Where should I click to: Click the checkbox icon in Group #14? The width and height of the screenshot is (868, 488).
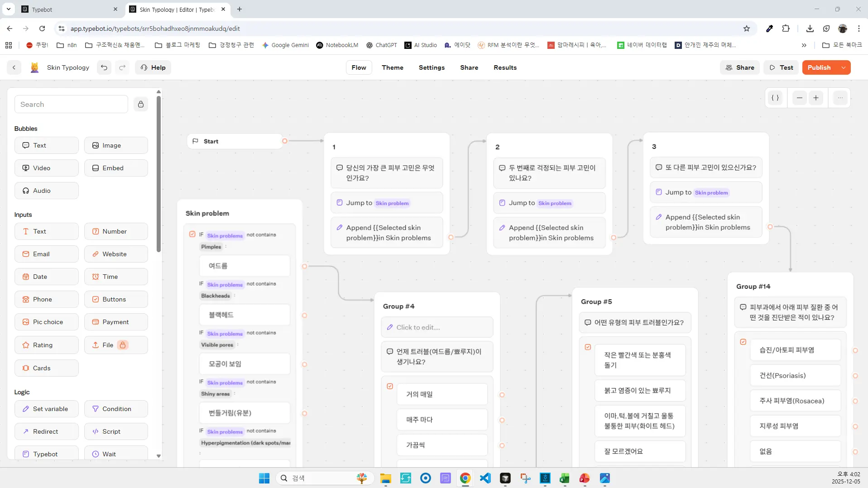tap(743, 342)
